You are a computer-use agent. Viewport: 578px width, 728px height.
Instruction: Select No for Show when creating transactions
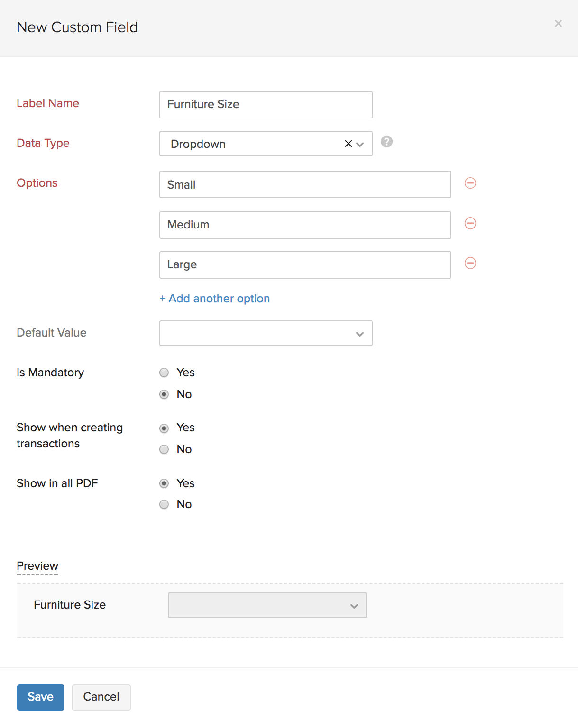(x=164, y=449)
